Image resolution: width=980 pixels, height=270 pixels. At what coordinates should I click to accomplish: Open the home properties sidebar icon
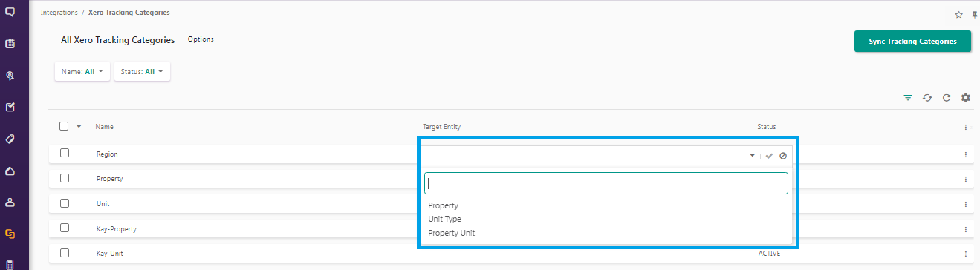10,171
